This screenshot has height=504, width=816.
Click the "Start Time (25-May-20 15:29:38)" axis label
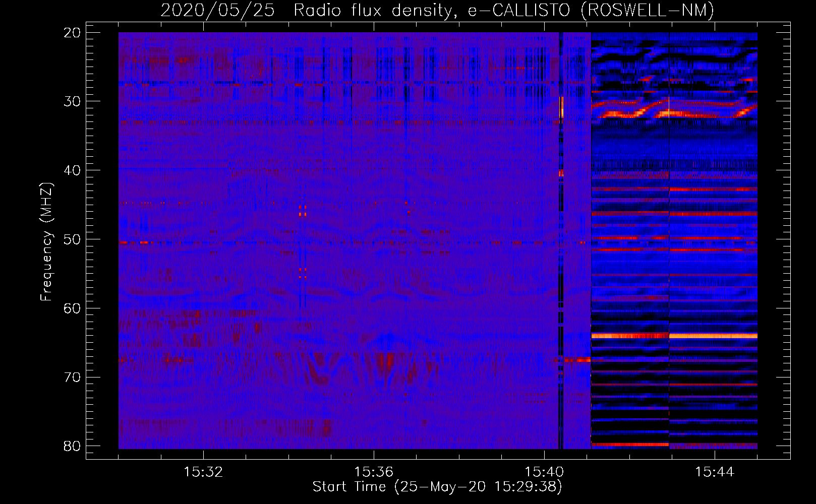click(x=437, y=487)
